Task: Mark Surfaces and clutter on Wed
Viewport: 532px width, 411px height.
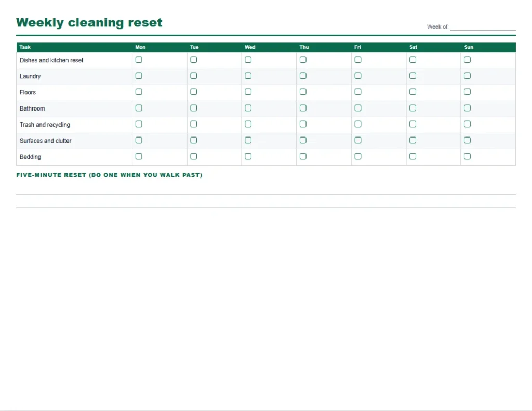Action: [x=248, y=140]
